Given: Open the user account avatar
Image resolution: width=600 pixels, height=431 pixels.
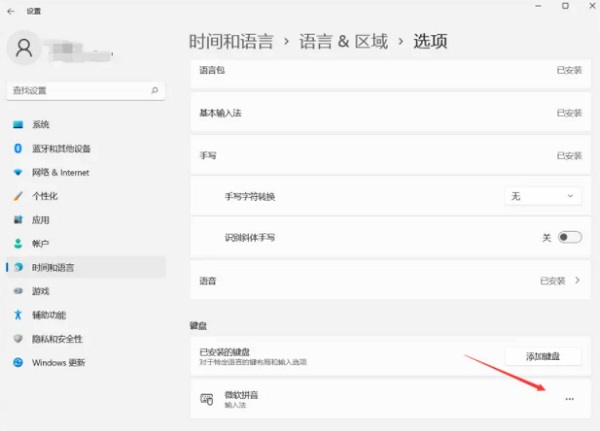Looking at the screenshot, I should tap(24, 48).
